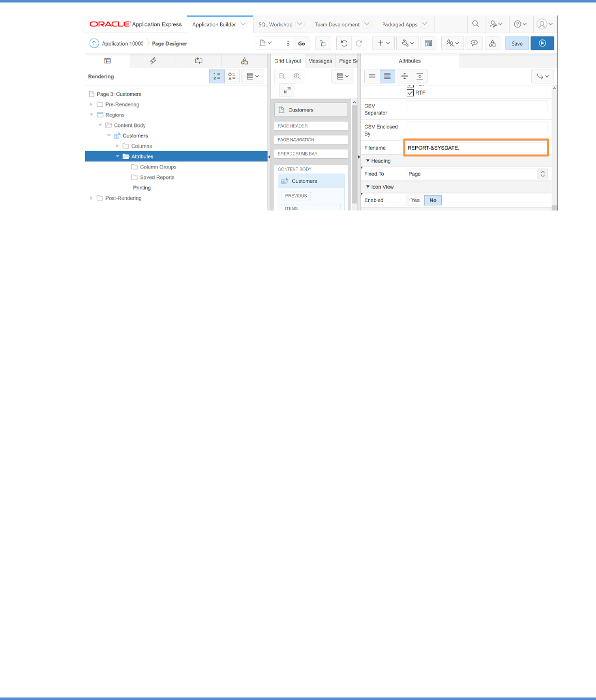
Task: Click the Filename input field
Action: (477, 148)
